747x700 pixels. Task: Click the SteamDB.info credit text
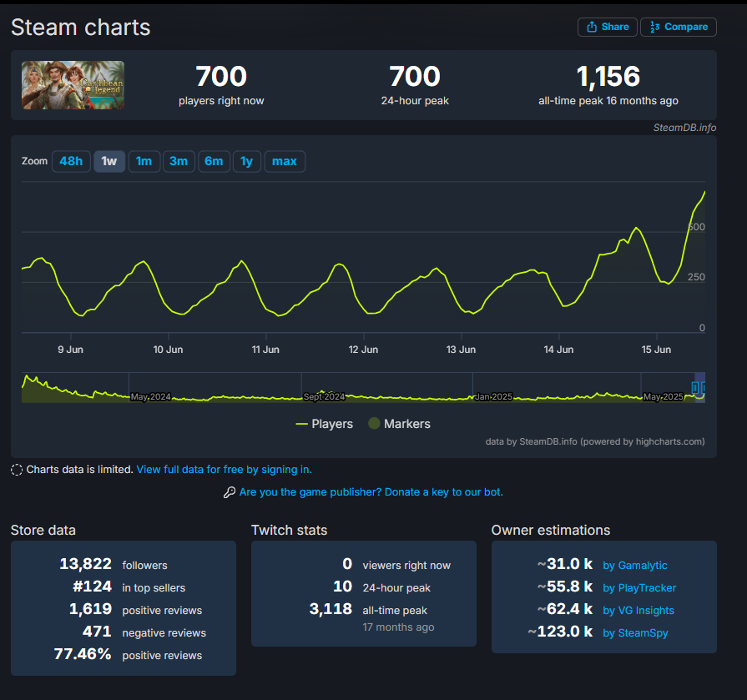684,128
